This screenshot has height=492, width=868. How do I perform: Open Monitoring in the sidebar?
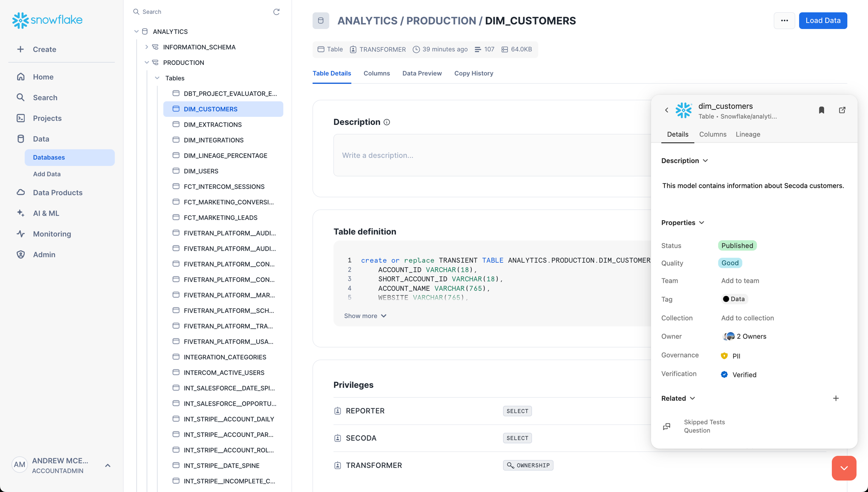(x=52, y=234)
